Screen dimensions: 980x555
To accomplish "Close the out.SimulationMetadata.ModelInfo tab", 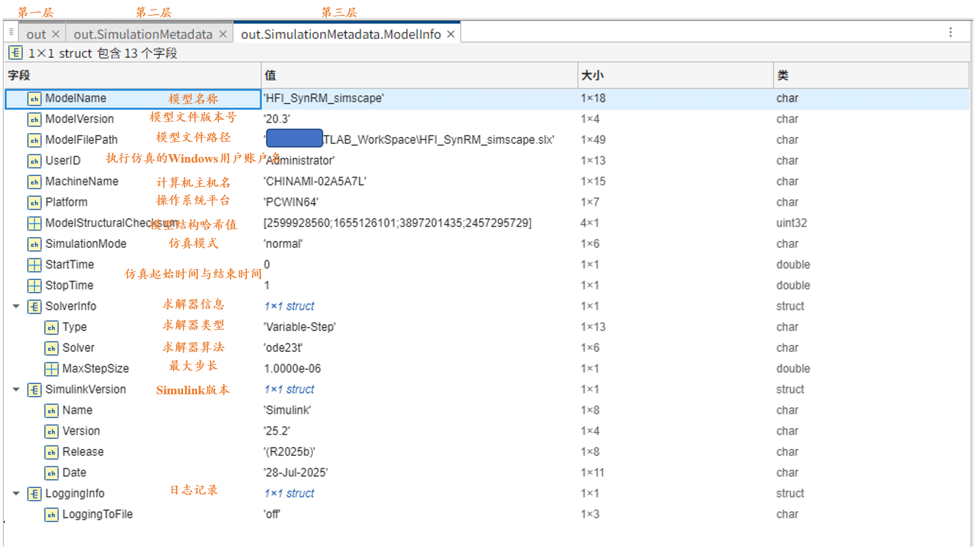I will click(451, 35).
